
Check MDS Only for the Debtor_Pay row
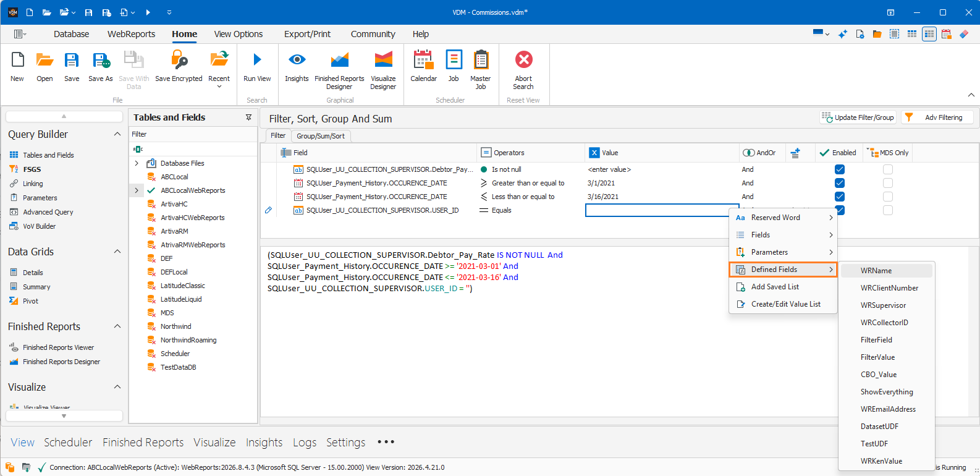[x=888, y=169]
